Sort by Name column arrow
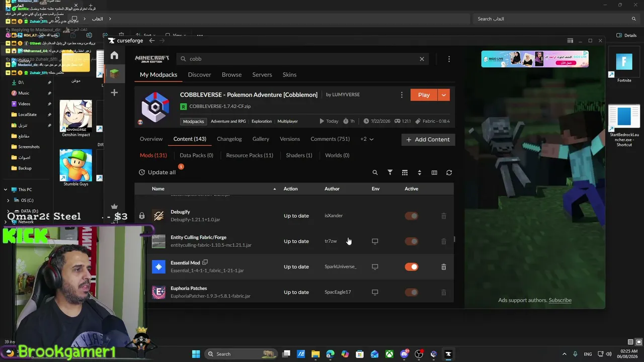 click(x=275, y=189)
